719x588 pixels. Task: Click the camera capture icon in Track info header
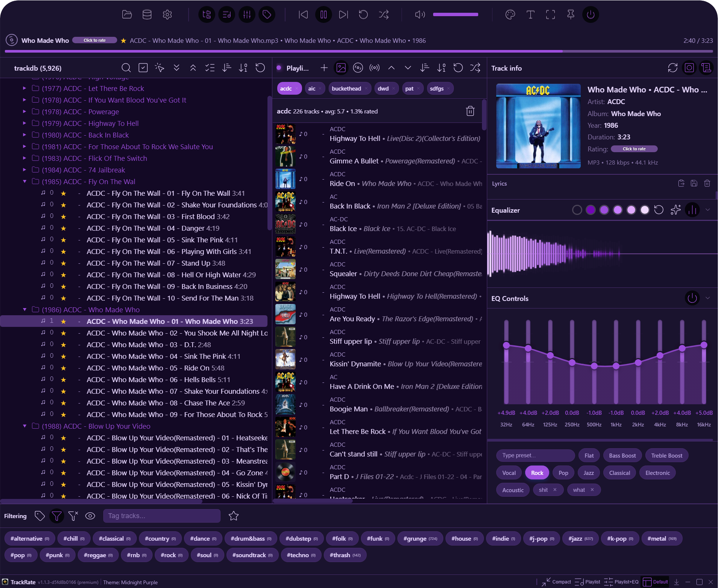click(x=689, y=68)
